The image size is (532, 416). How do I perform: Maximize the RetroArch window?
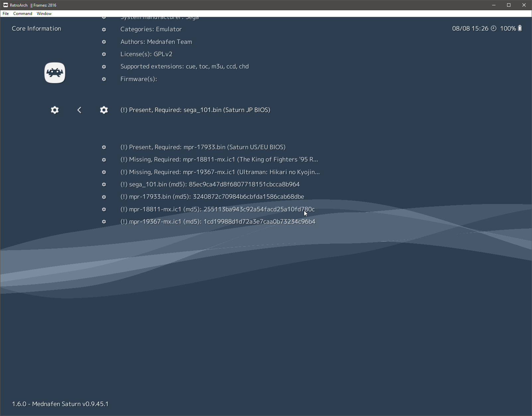pos(509,5)
